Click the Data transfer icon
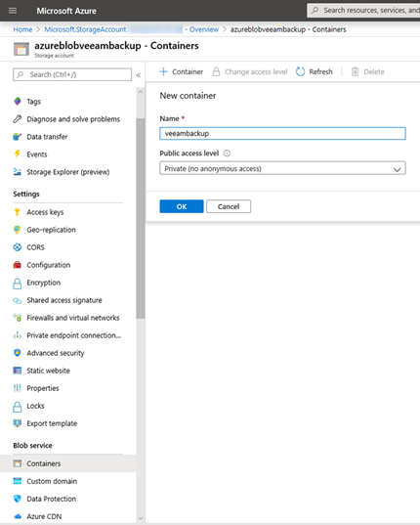Image resolution: width=420 pixels, height=525 pixels. pos(17,137)
